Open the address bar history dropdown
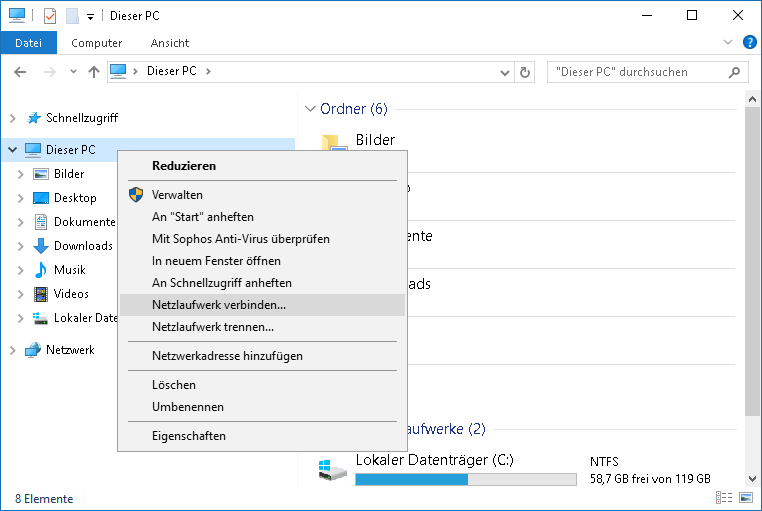This screenshot has height=511, width=762. point(505,72)
